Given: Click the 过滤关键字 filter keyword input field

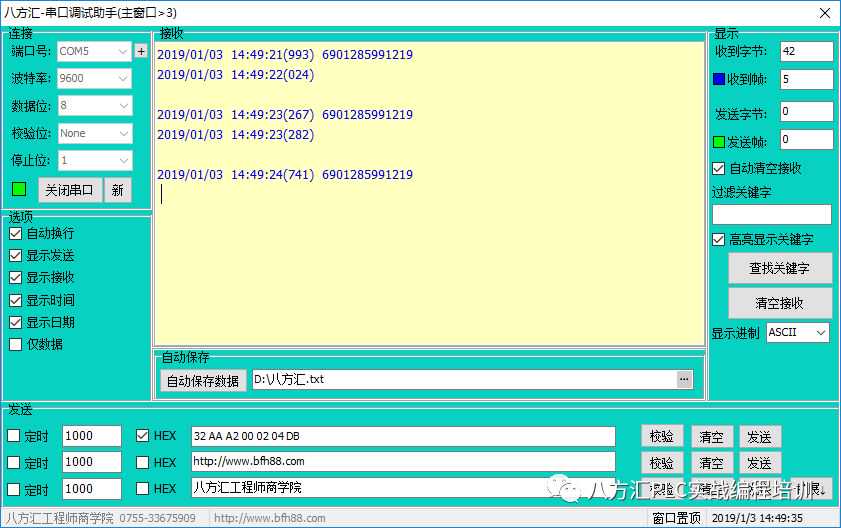Looking at the screenshot, I should (x=771, y=215).
